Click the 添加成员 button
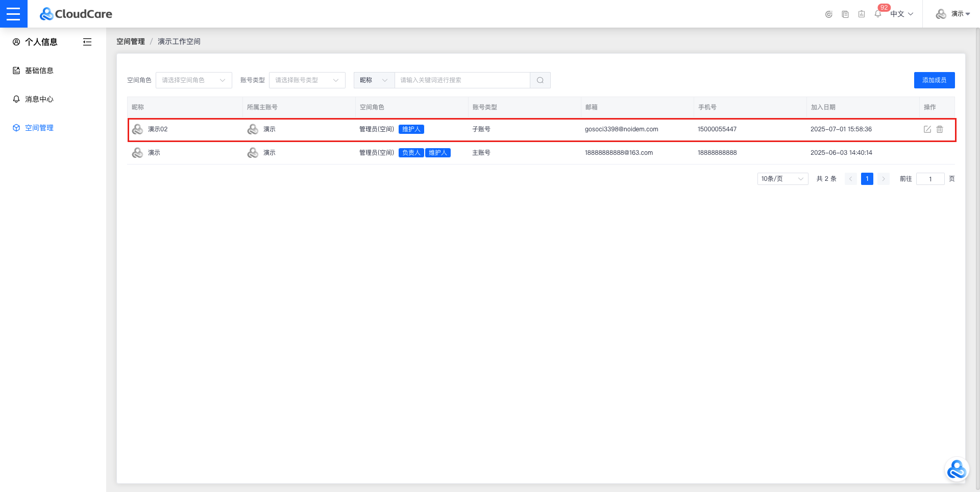980x492 pixels. point(934,80)
